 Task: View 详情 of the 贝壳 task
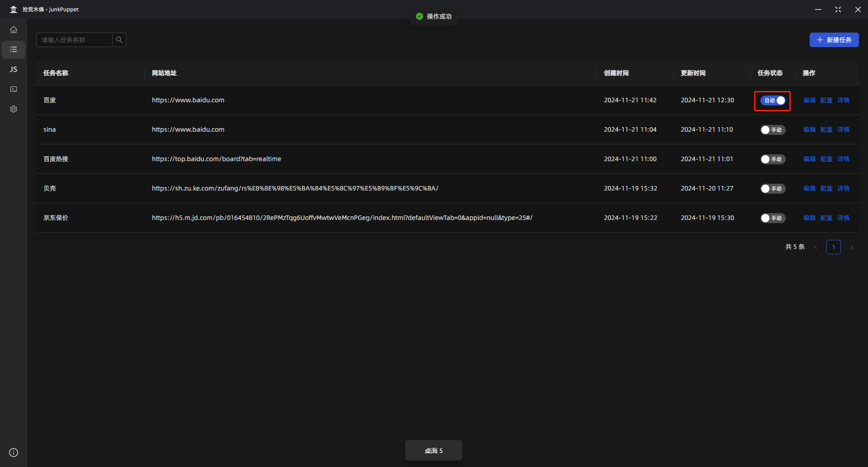843,188
